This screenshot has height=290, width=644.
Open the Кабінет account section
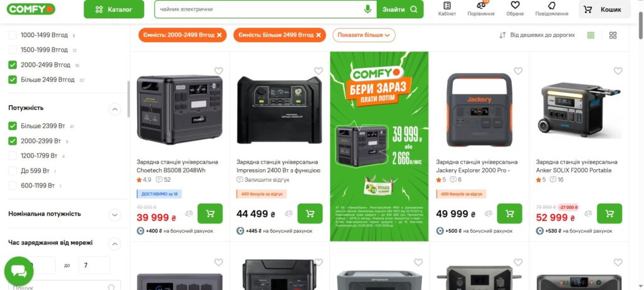[x=447, y=9]
